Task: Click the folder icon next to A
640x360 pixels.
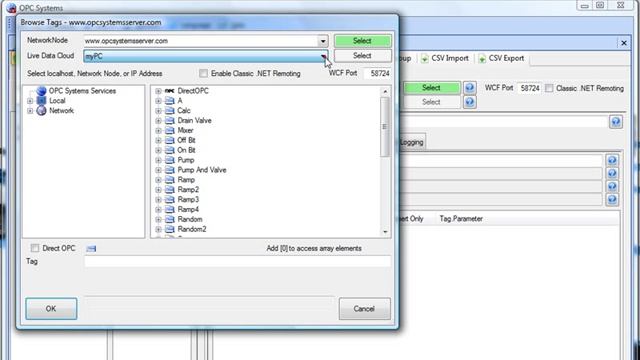Action: click(x=169, y=100)
